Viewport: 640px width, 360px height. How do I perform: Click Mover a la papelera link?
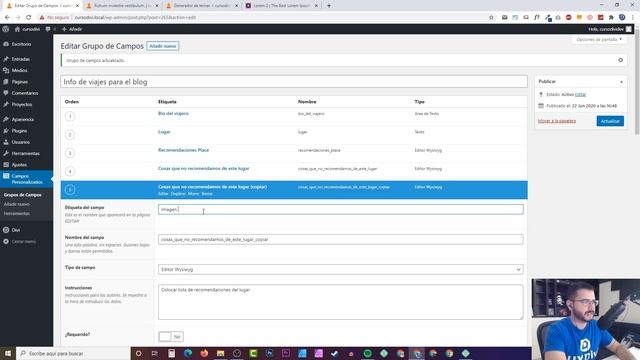(x=557, y=121)
